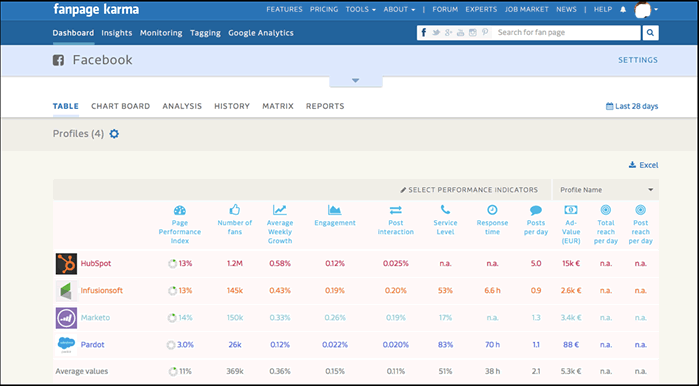Click the Profiles settings gear icon
This screenshot has width=700, height=386.
tap(114, 133)
